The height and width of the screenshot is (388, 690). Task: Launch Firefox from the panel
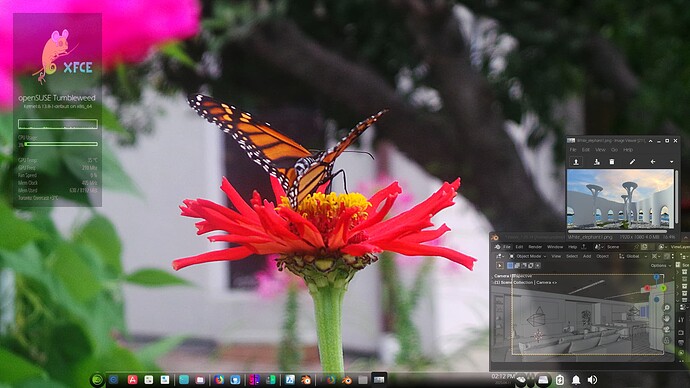click(x=219, y=379)
